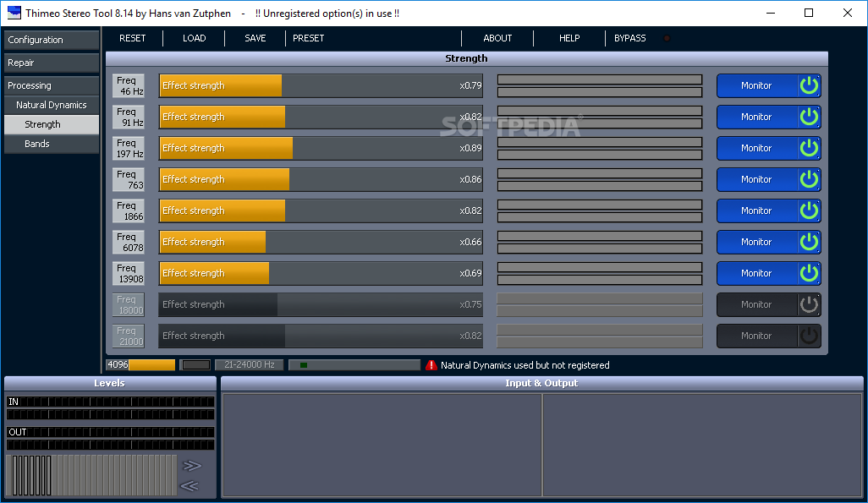The width and height of the screenshot is (868, 503).
Task: Click SAVE in top toolbar
Action: point(255,38)
